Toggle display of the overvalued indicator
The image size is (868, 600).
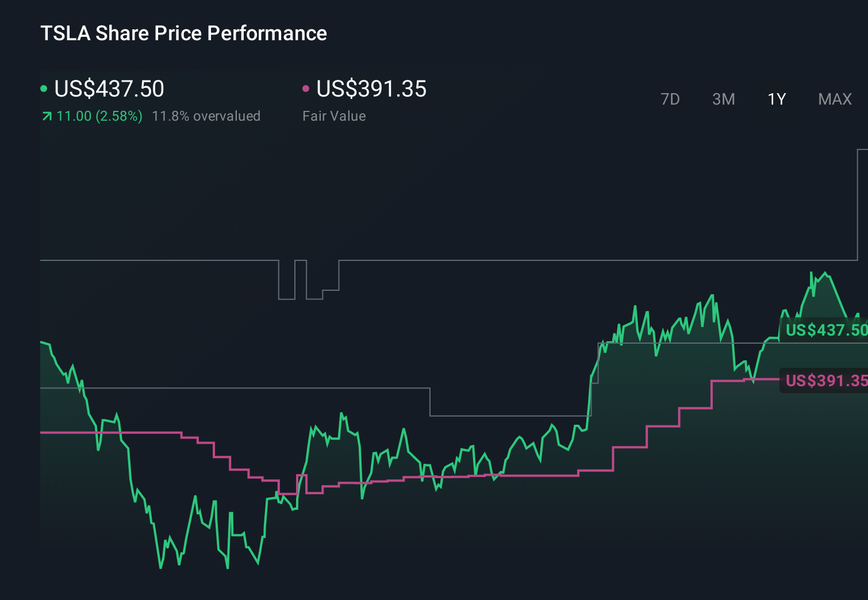[206, 116]
